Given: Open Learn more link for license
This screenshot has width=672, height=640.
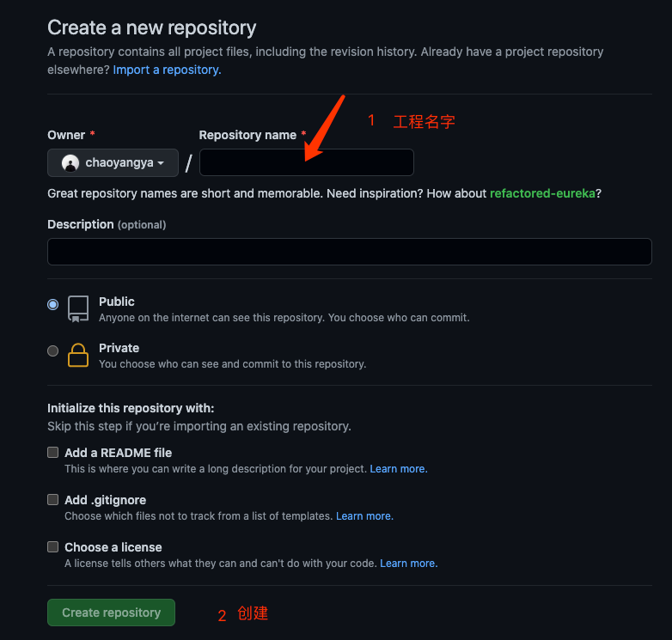Looking at the screenshot, I should [x=408, y=564].
